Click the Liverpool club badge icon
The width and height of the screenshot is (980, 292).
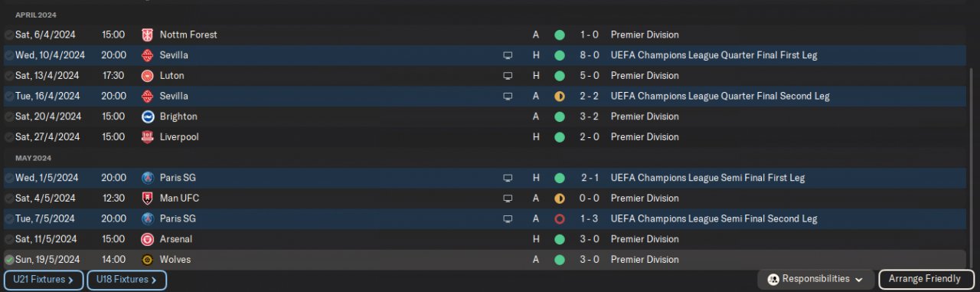[x=148, y=136]
